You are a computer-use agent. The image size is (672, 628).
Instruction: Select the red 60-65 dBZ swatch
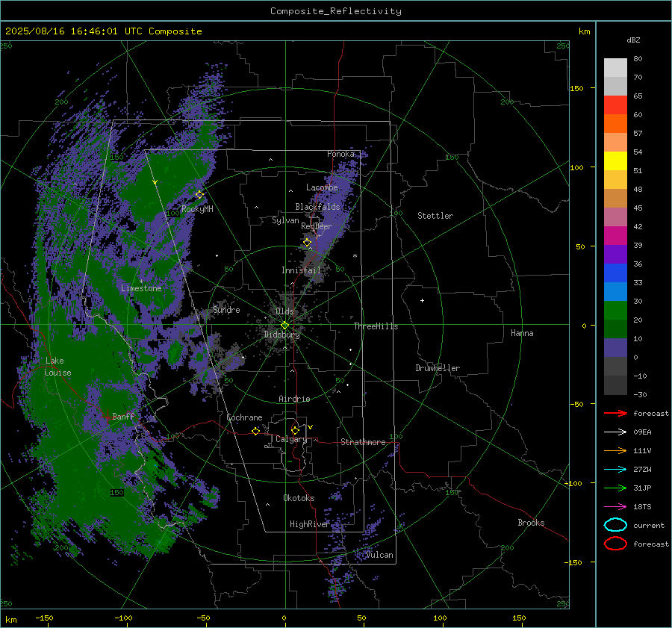click(615, 105)
